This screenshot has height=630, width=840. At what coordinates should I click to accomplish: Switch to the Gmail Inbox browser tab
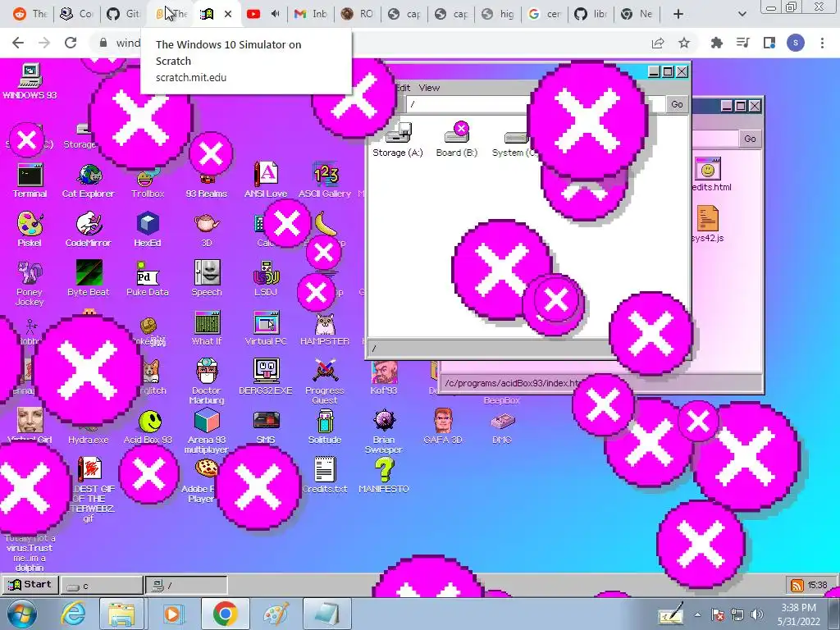(311, 14)
